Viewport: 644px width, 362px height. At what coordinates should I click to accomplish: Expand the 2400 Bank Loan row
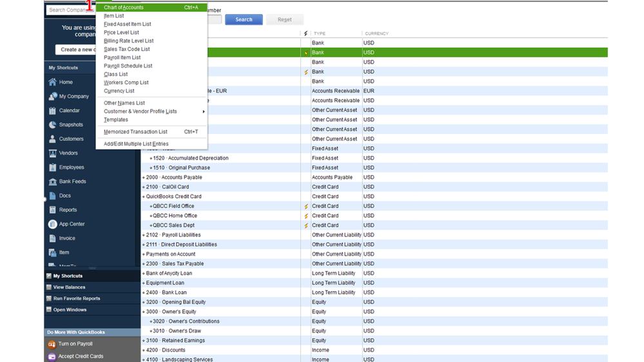click(144, 292)
